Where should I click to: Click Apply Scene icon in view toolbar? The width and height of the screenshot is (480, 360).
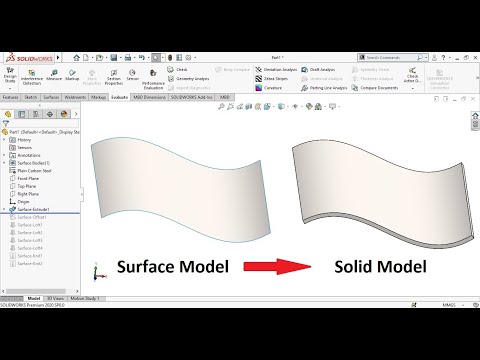pyautogui.click(x=318, y=107)
